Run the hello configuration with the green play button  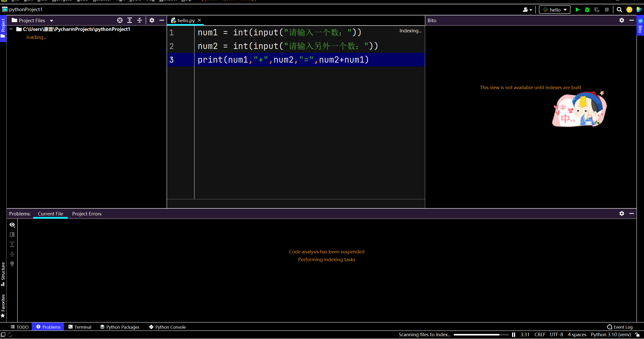577,10
